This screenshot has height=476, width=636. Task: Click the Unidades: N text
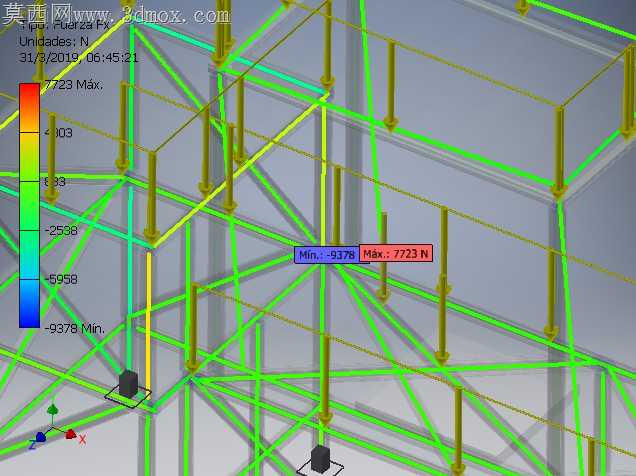point(54,41)
